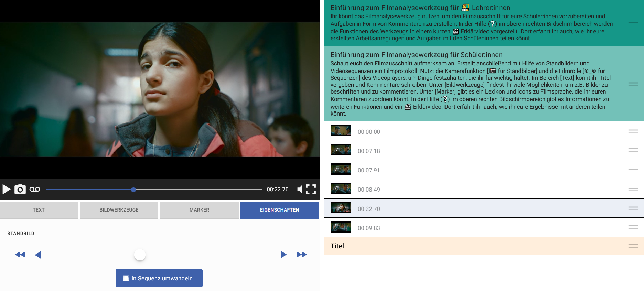Image resolution: width=644 pixels, height=291 pixels.
Task: Capture a still image with camera icon
Action: pos(20,189)
